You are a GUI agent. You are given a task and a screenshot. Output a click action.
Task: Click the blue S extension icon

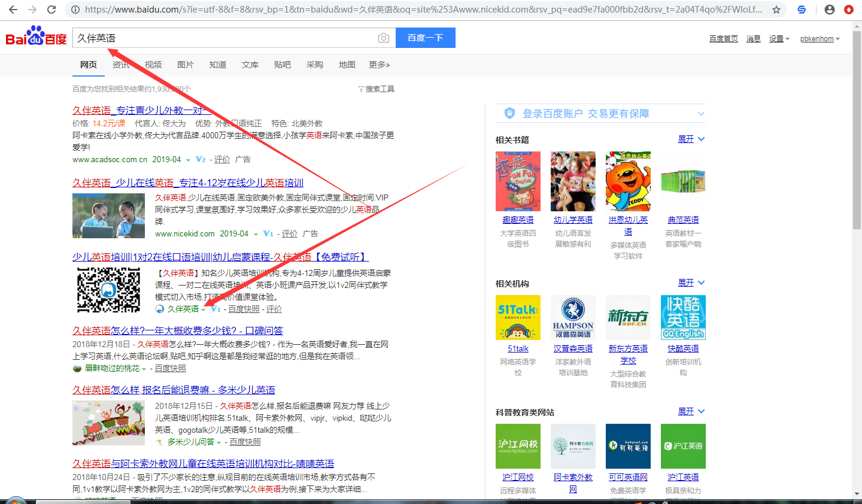point(802,10)
